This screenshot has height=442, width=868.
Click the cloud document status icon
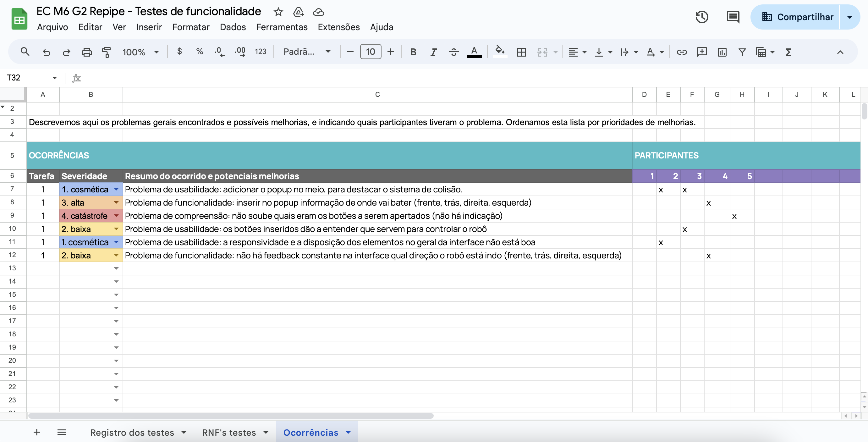(318, 12)
